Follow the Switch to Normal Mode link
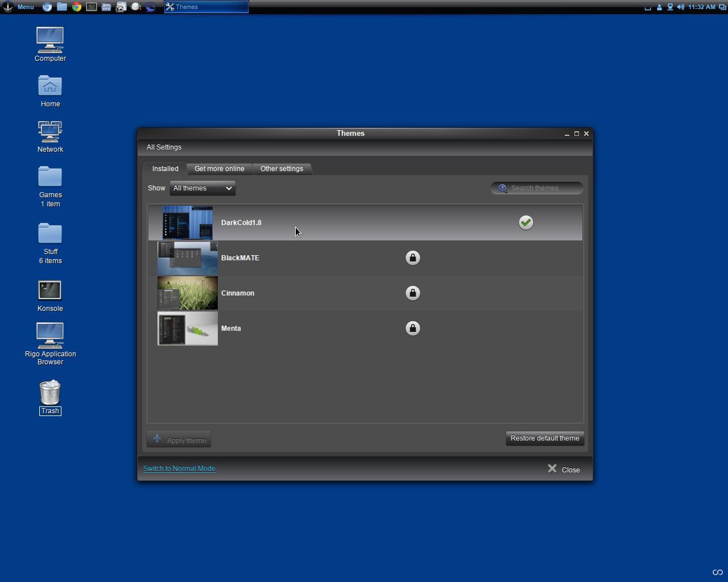Screen dimensions: 728x582 pos(179,468)
